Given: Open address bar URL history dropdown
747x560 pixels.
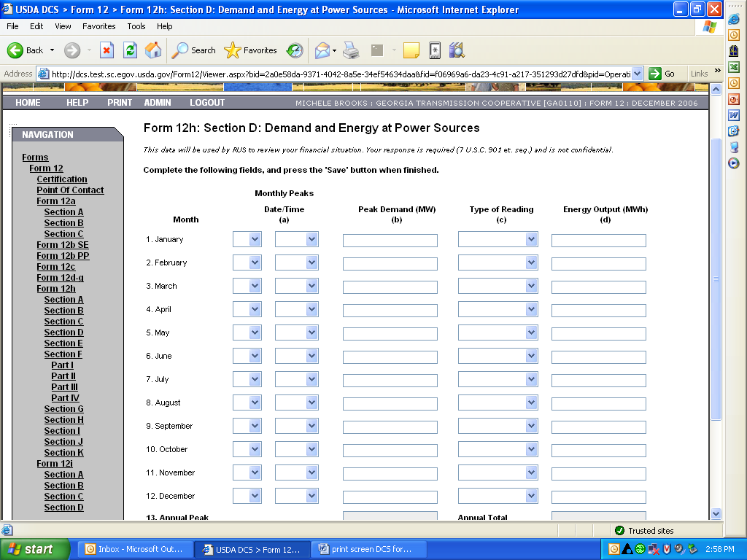Looking at the screenshot, I should click(638, 74).
